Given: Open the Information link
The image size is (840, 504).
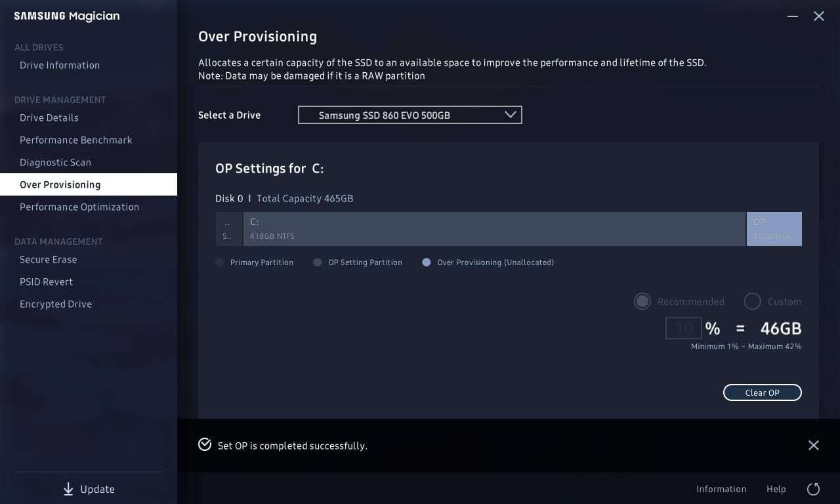Looking at the screenshot, I should [721, 489].
